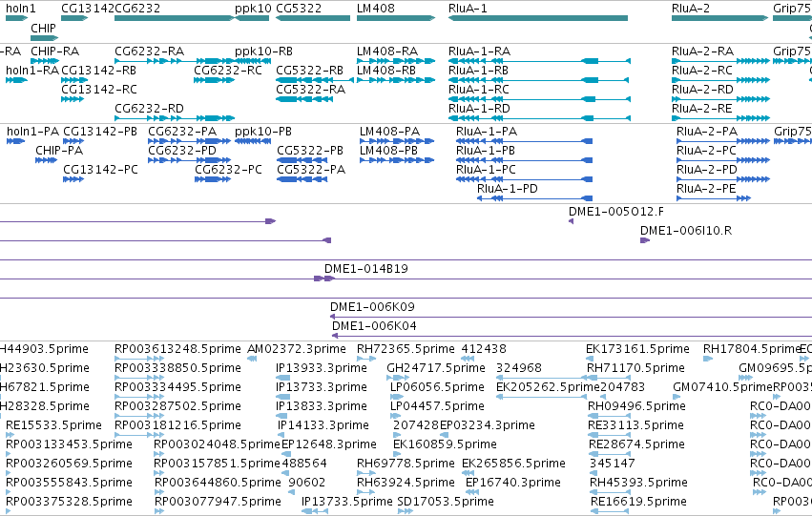812x516 pixels.
Task: Select transcript RluA-1-RD
Action: tap(540, 118)
